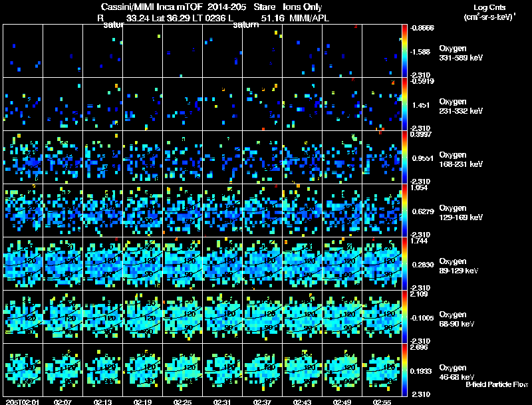Open the 02:25 panel in the 68-90 keV row
This screenshot has height=405, width=532.
[x=182, y=317]
